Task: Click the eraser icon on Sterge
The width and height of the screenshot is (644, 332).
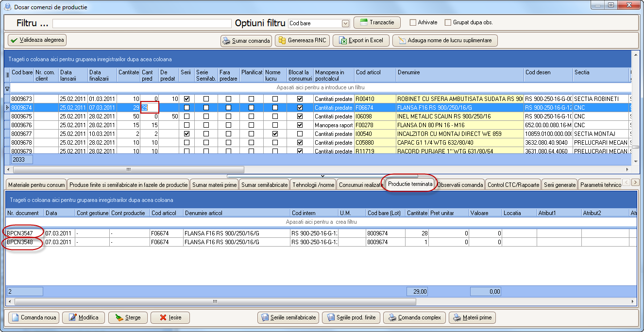Action: (x=119, y=318)
